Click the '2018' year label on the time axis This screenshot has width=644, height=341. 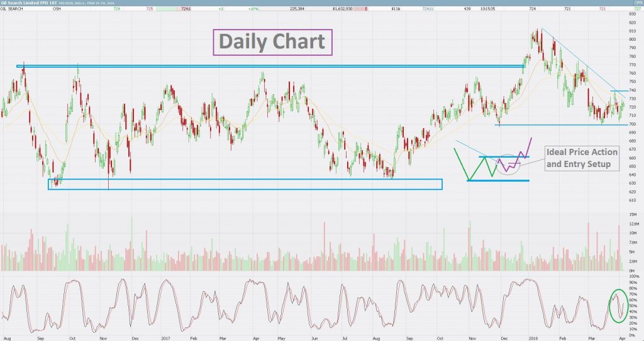[534, 338]
